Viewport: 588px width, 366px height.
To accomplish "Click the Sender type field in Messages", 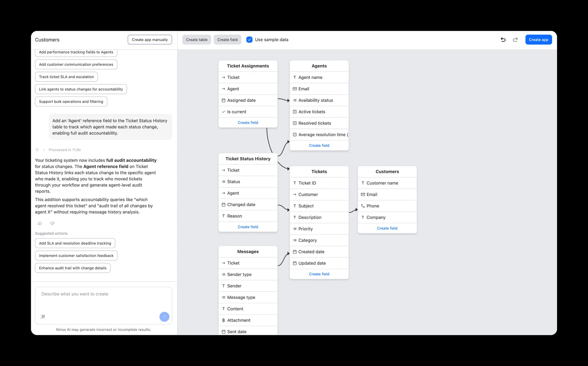I will [248, 274].
